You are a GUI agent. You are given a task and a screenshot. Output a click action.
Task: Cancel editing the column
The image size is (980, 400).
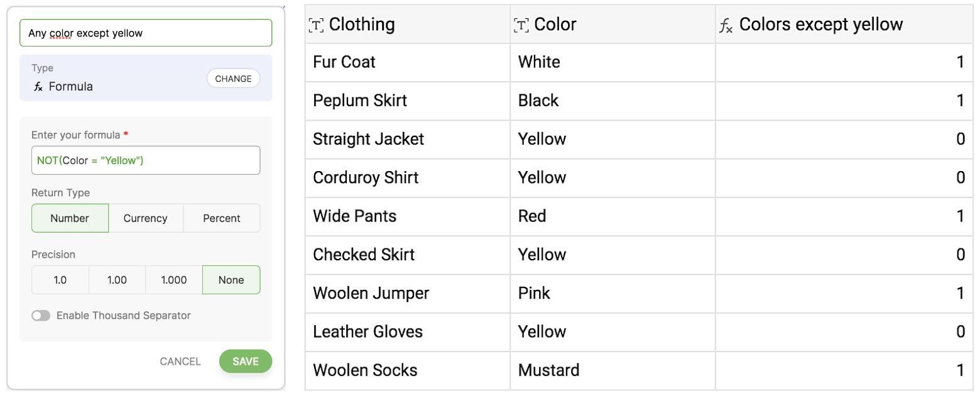coord(180,361)
